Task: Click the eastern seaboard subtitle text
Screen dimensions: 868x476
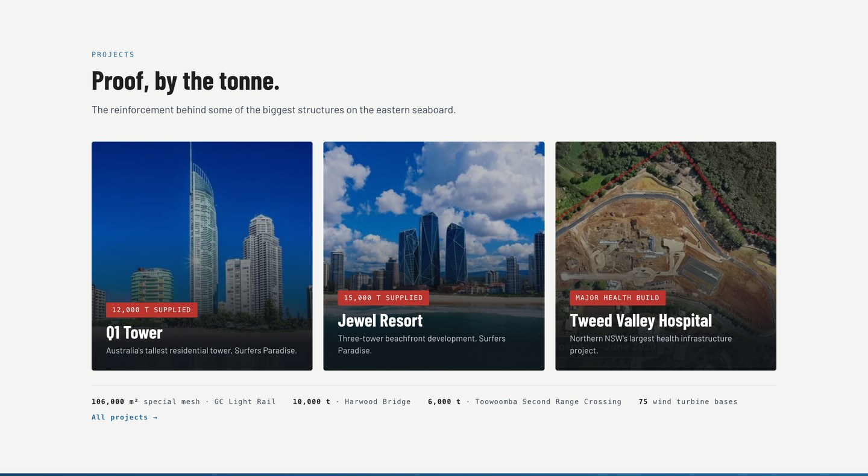Action: click(274, 110)
